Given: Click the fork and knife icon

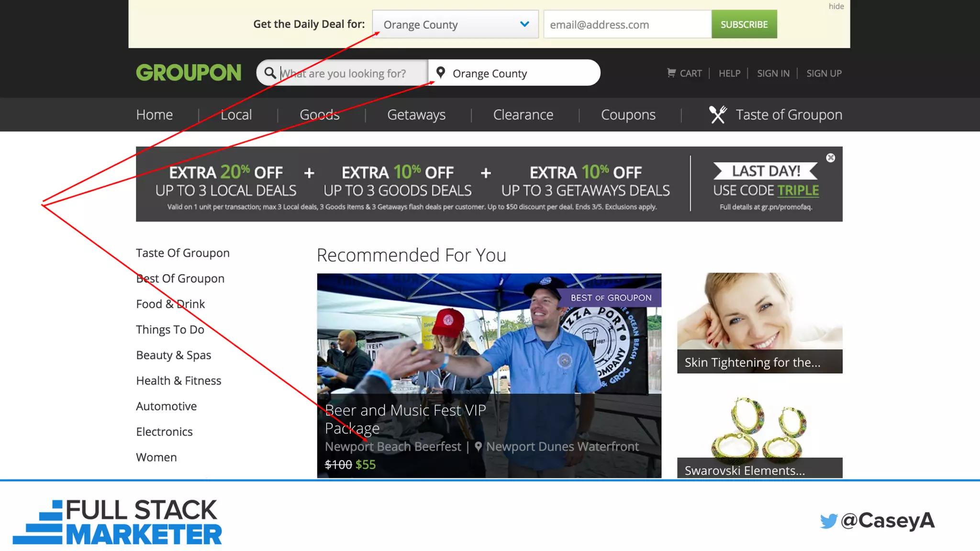Looking at the screenshot, I should coord(718,115).
